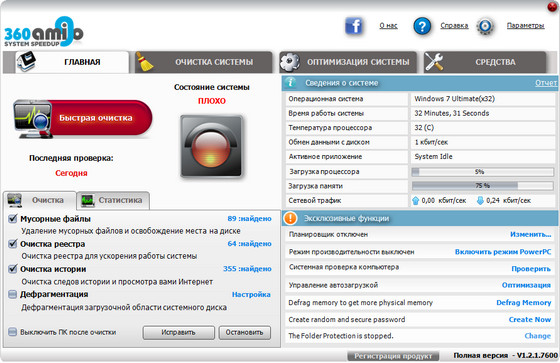
Task: Click the ПЛОХО system state text
Action: click(x=212, y=101)
